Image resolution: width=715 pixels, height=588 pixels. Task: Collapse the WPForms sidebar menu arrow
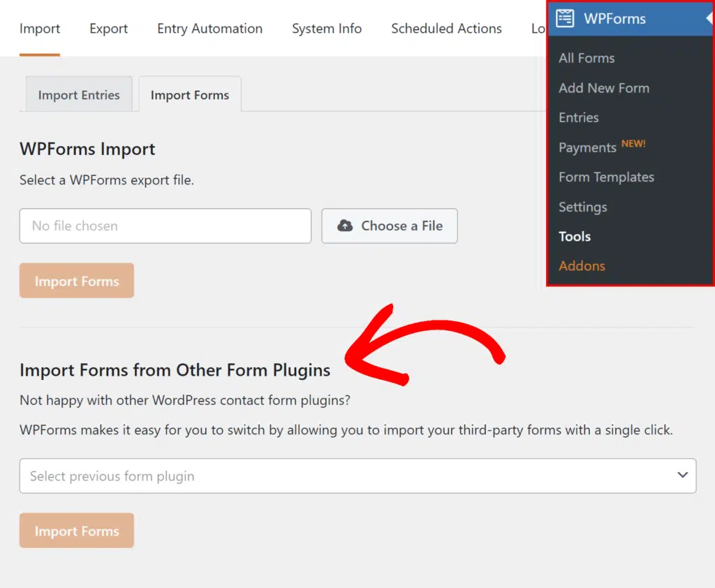(x=709, y=18)
